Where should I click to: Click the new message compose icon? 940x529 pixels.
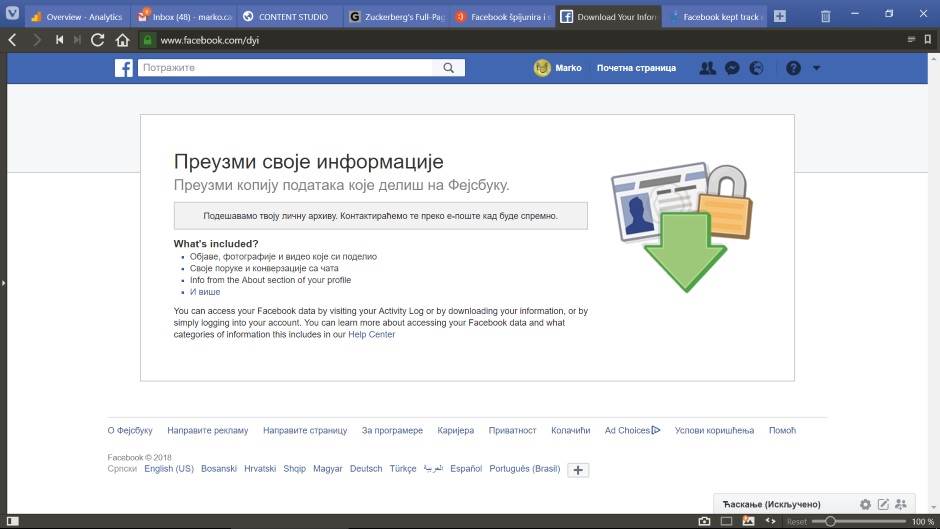[x=883, y=504]
